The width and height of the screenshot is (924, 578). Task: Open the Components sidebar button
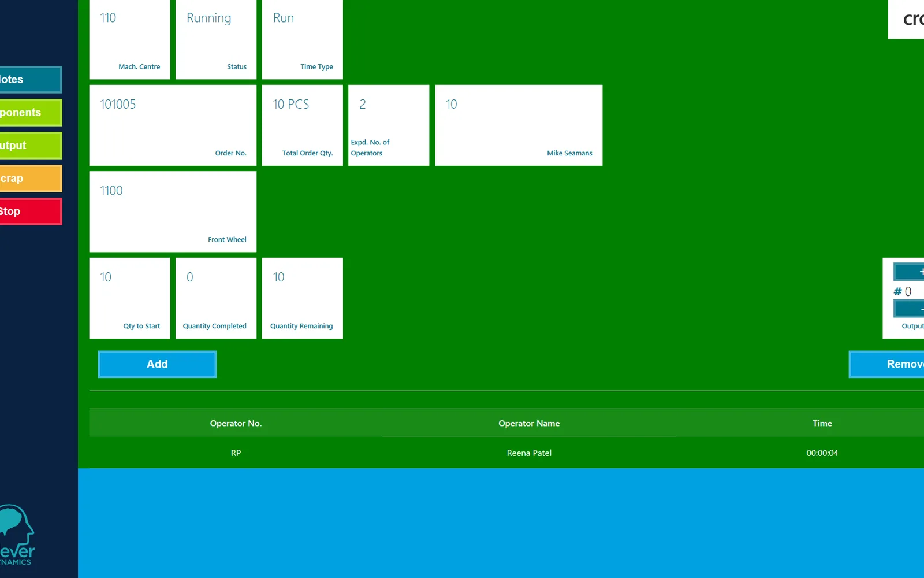31,113
